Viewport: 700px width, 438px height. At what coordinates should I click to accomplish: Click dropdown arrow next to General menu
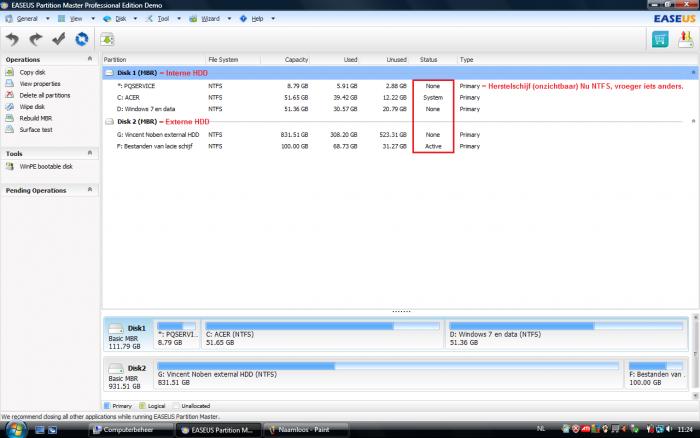pyautogui.click(x=47, y=19)
